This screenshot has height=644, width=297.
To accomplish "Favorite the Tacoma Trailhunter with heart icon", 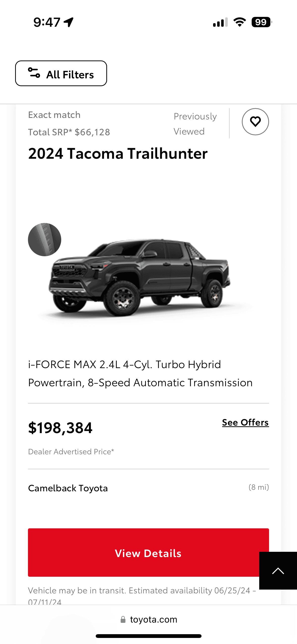I will tap(255, 122).
